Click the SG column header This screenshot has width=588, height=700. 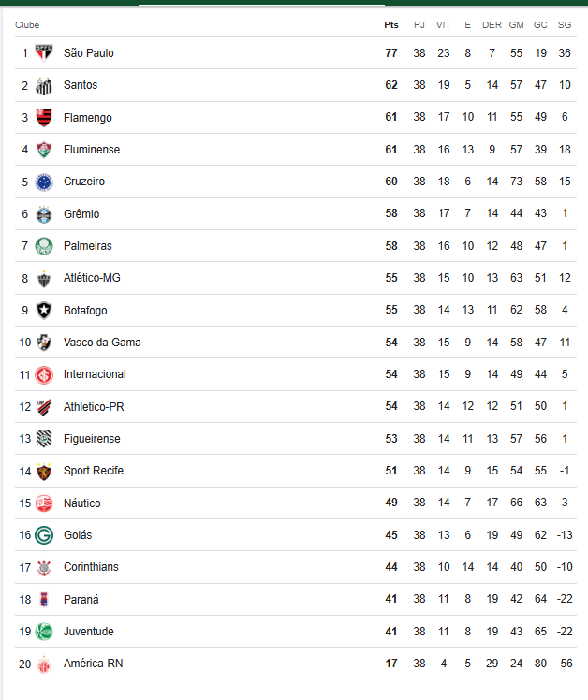point(564,24)
